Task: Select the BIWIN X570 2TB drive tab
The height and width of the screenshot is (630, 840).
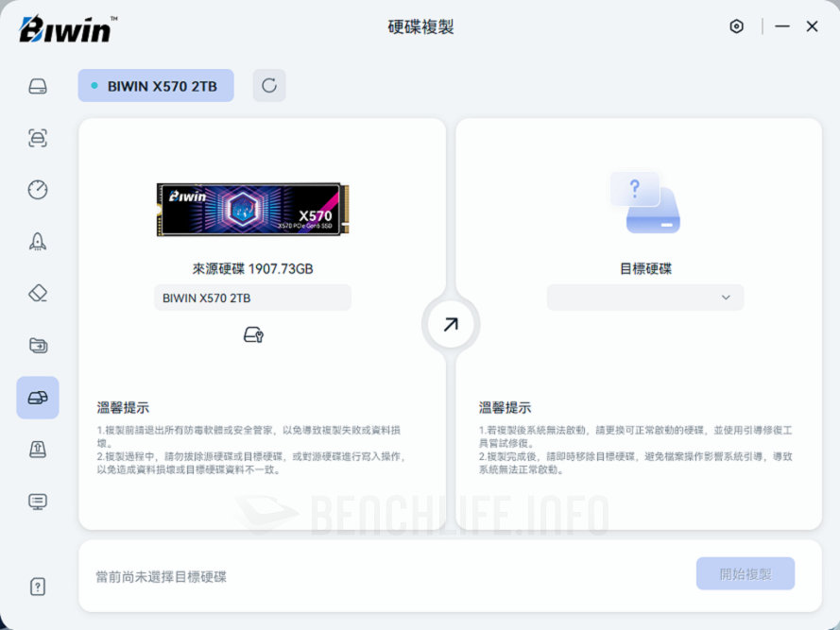Action: pos(156,86)
